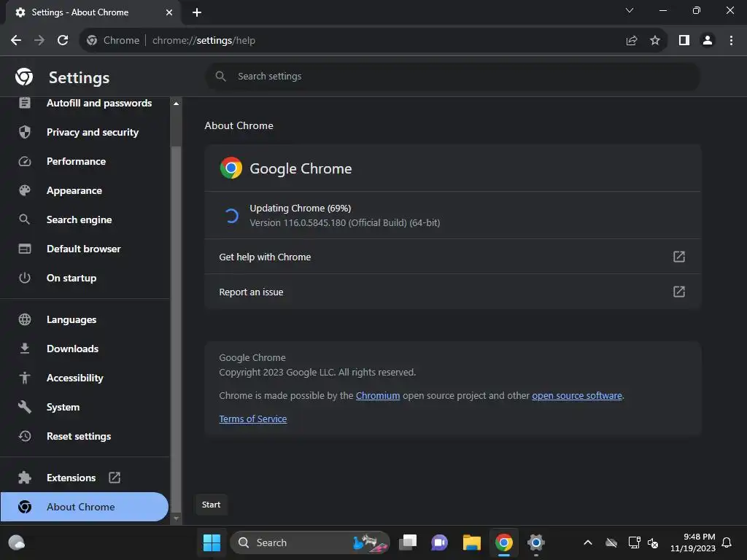
Task: Open the weather widget on taskbar
Action: pos(17,542)
